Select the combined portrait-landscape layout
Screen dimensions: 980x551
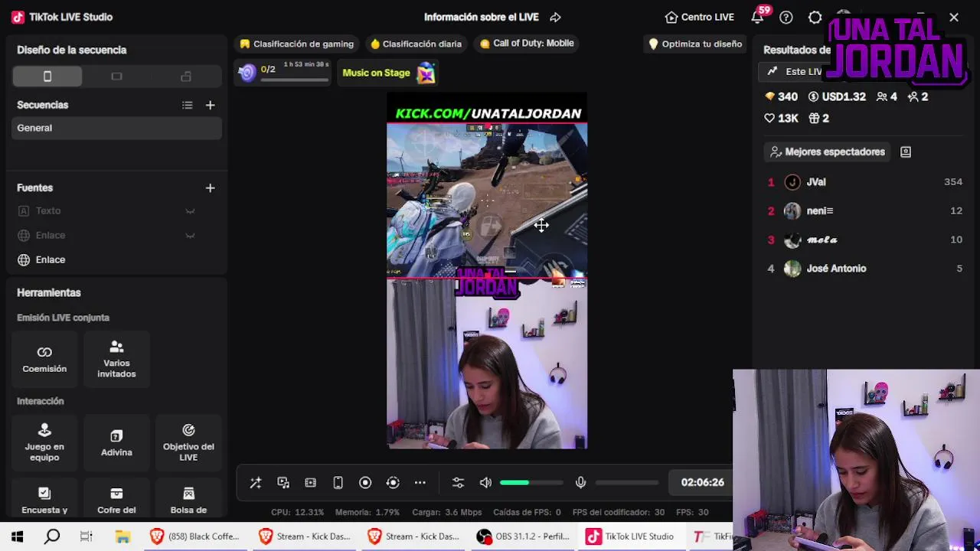(186, 77)
